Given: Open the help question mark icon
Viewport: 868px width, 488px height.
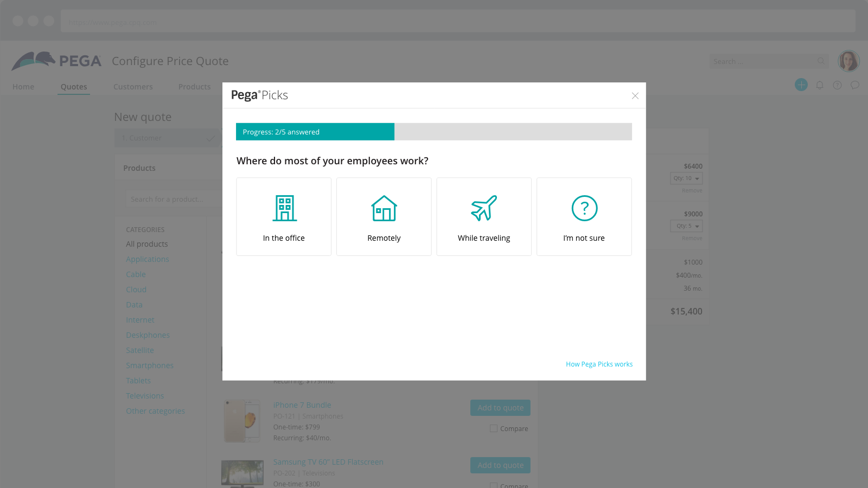Looking at the screenshot, I should pyautogui.click(x=837, y=85).
